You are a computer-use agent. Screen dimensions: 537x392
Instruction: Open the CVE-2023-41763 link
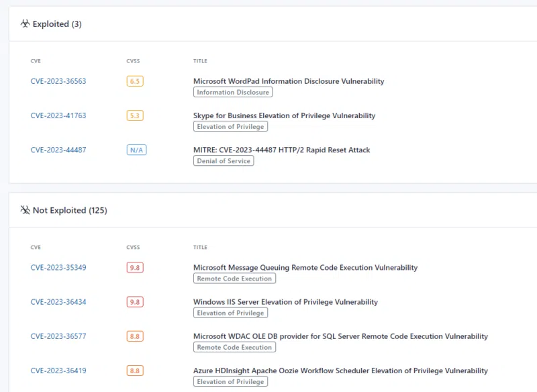click(x=58, y=115)
